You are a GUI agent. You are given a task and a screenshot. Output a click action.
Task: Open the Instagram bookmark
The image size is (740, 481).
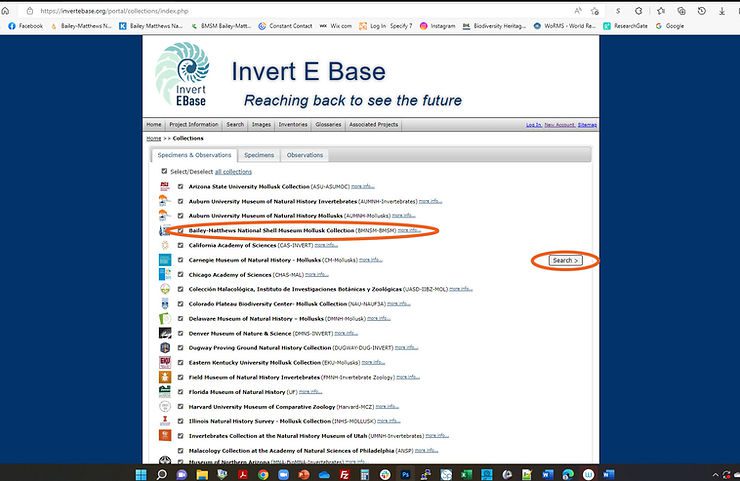click(437, 26)
